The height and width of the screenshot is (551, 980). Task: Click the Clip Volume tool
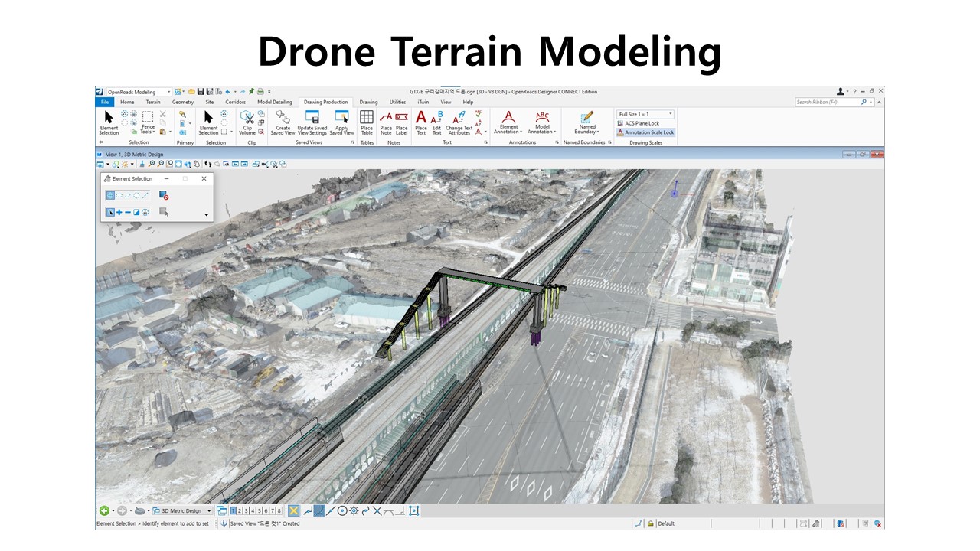click(x=247, y=122)
